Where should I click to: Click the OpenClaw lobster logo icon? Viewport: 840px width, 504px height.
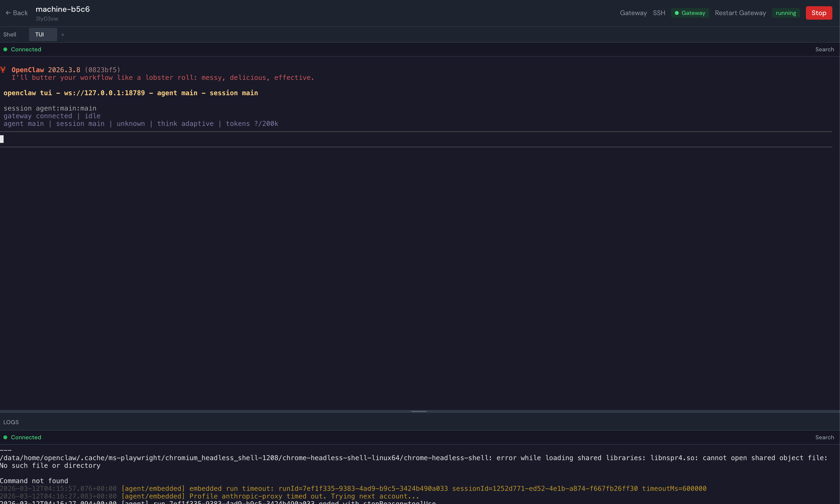point(3,70)
